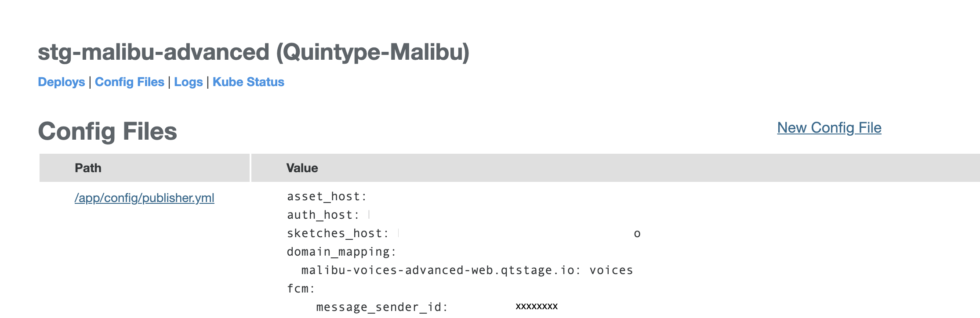
Task: Click the Path column header
Action: coord(88,168)
